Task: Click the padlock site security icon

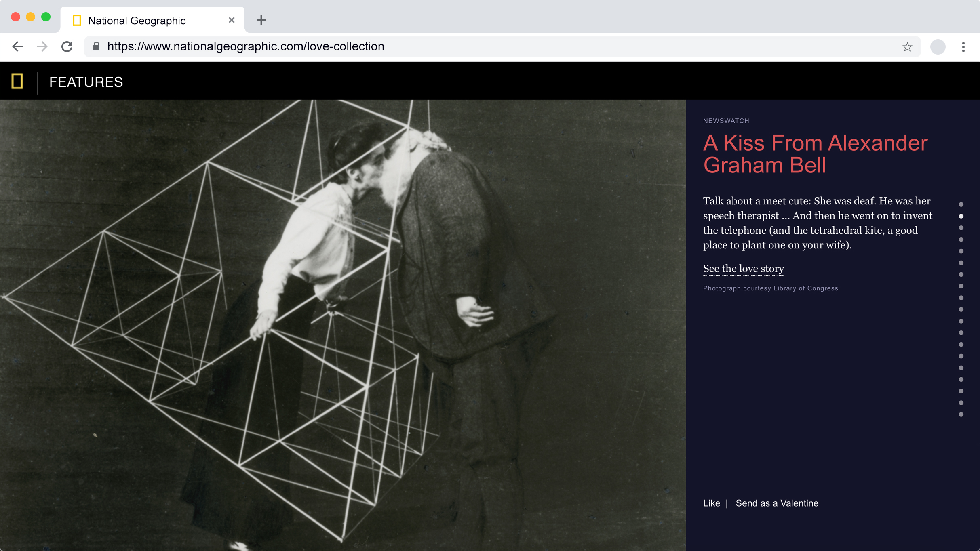Action: coord(96,46)
